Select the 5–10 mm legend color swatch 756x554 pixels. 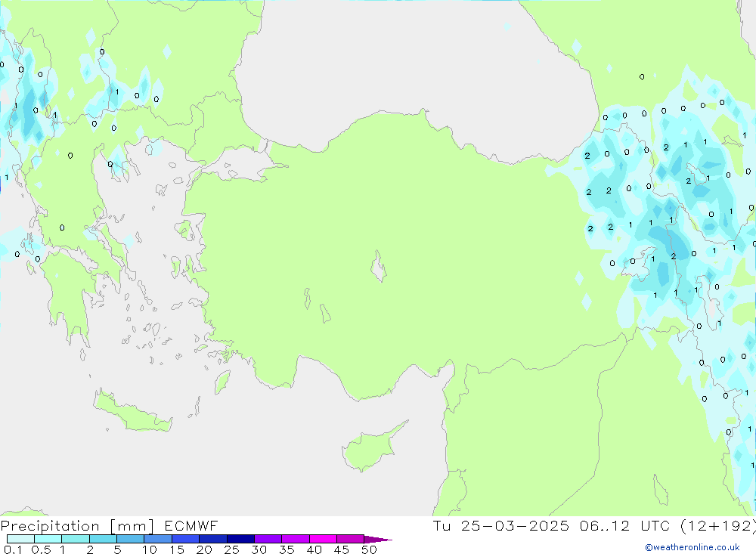tap(131, 539)
